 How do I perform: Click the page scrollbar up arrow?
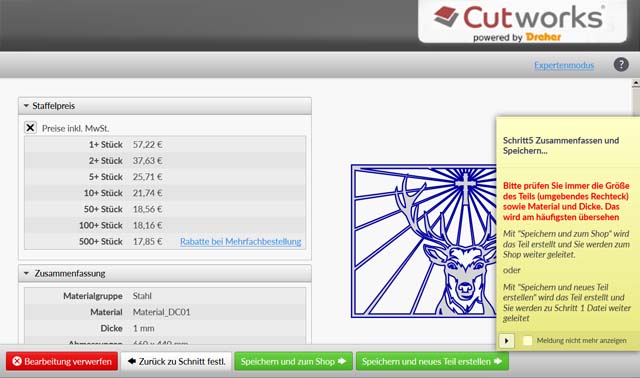coord(636,83)
